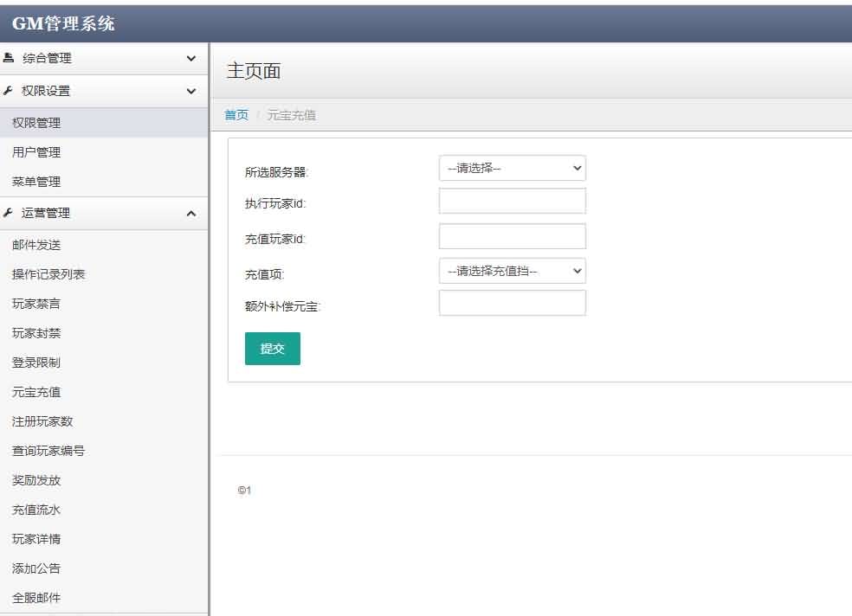Open the 首页 breadcrumb link
Viewport: 852px width, 616px height.
pos(236,114)
